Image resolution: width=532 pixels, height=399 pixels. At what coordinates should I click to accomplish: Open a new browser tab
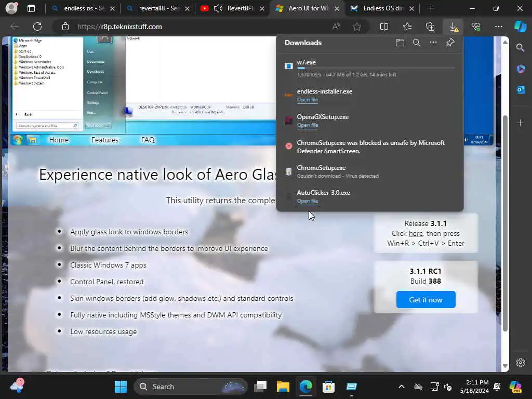(431, 8)
